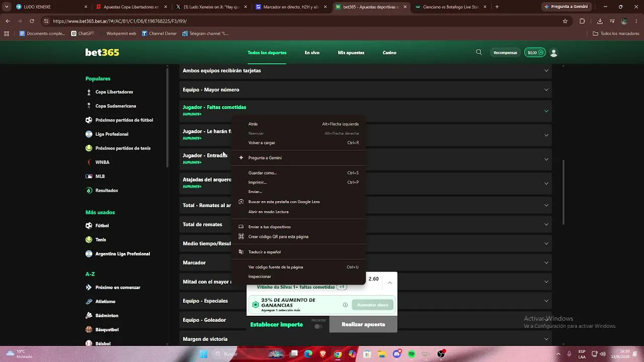Click the Copa Libertadores trophy icon
Screen dimensions: 644x362
click(89, 92)
